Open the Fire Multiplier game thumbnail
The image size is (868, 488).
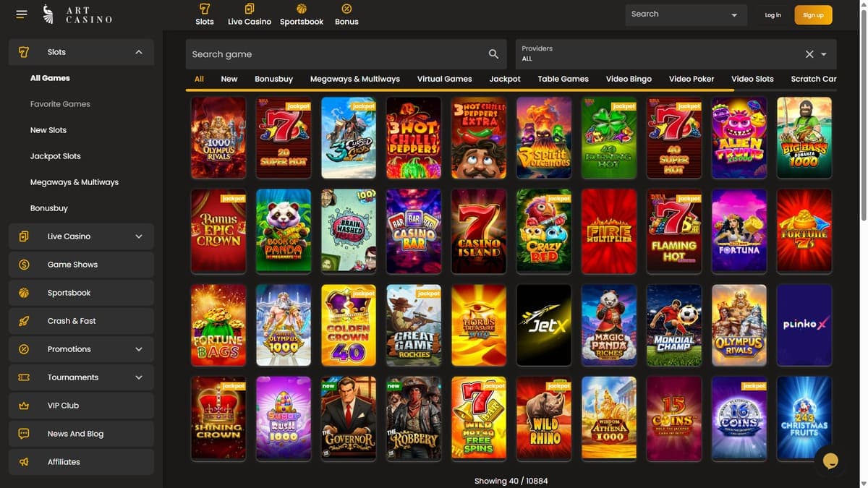609,231
